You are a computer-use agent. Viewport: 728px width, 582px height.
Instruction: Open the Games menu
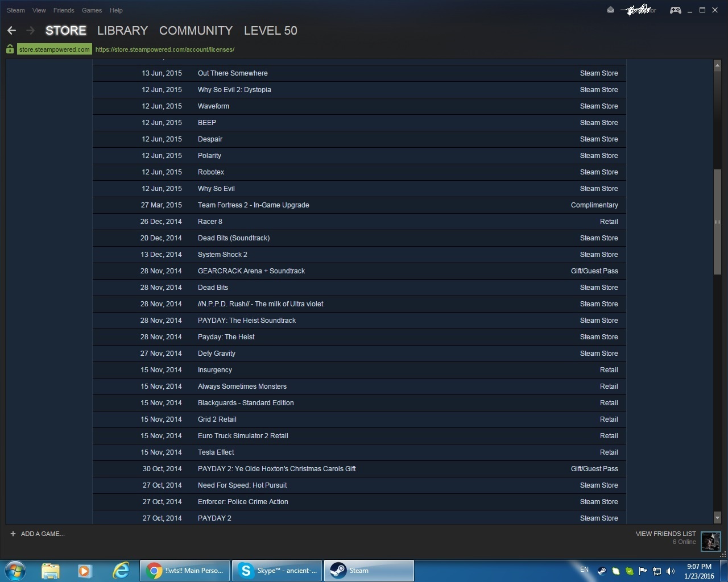point(92,10)
